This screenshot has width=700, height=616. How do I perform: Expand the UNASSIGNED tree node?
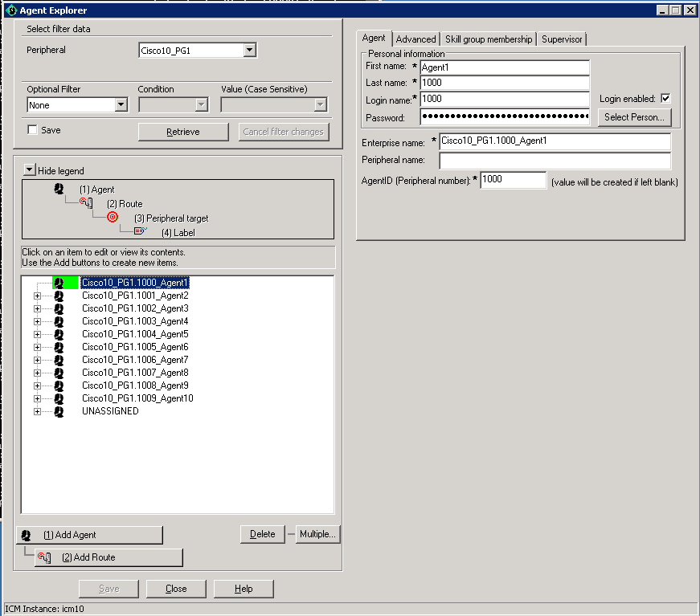[38, 412]
